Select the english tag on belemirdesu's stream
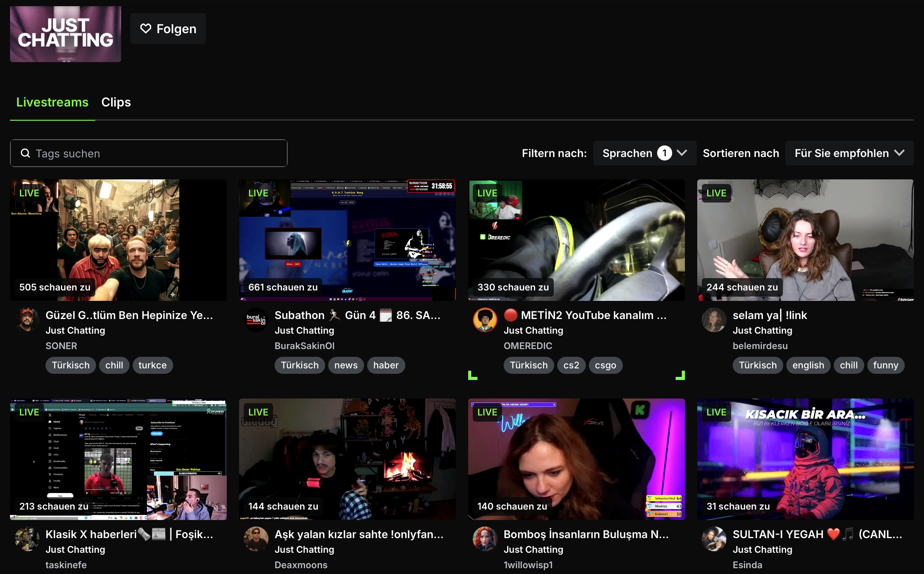Screen dimensions: 924x574 (808, 365)
